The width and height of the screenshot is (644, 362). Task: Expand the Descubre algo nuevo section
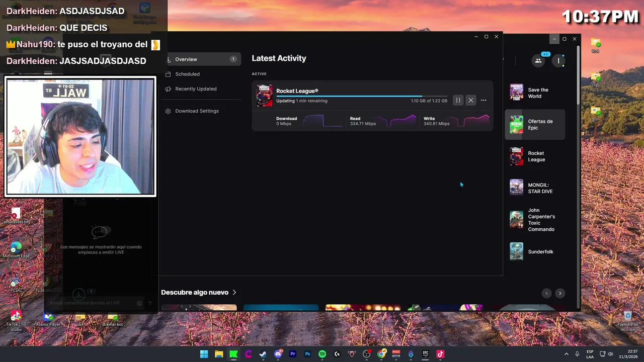click(199, 293)
